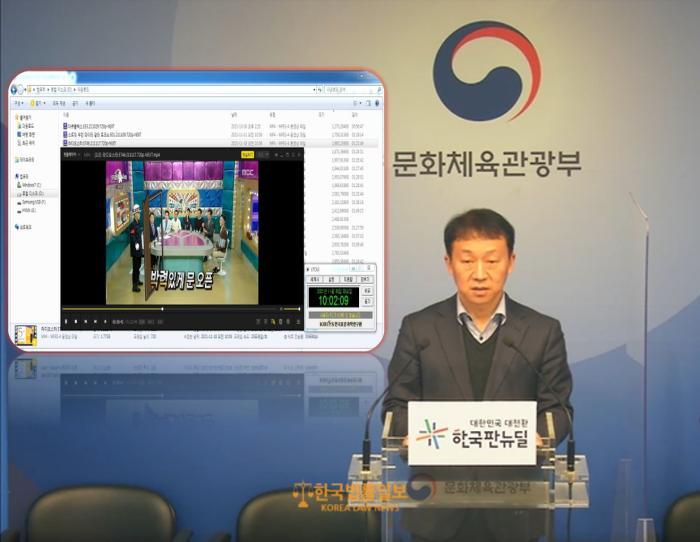Screen dimensions: 700x542
Task: Open the address bar history dropdown arrow
Action: pos(314,90)
